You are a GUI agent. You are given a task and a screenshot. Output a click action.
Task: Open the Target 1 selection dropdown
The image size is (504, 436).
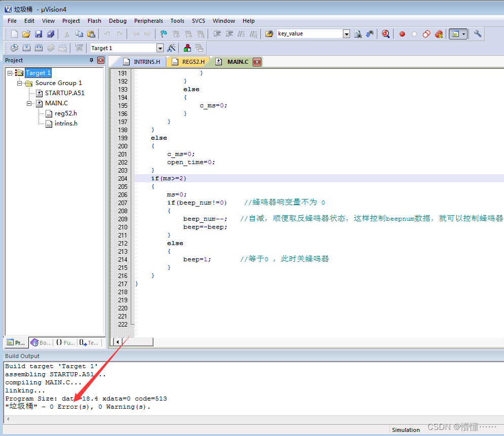coord(160,48)
